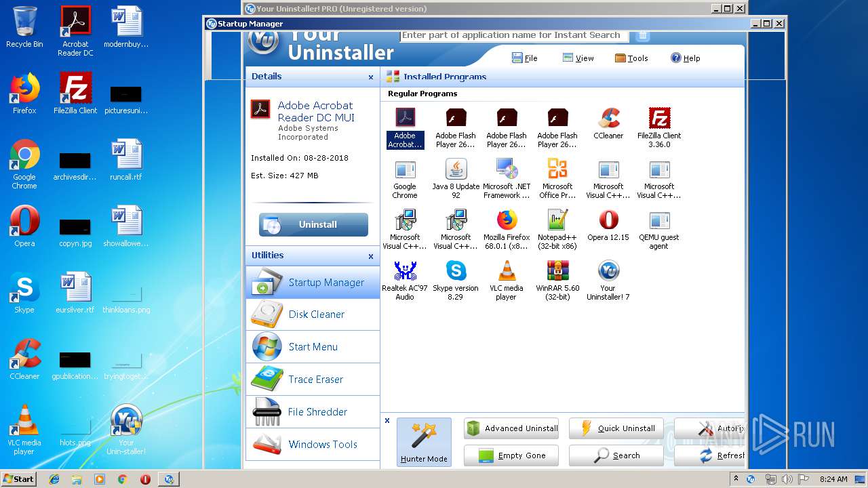The image size is (868, 488).
Task: Click Quick Uninstall button
Action: (x=616, y=428)
